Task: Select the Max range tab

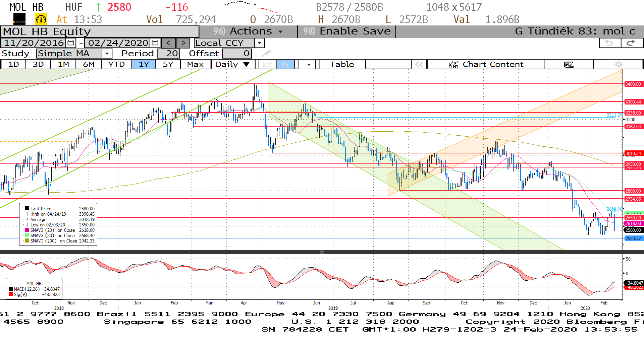Action: [196, 64]
